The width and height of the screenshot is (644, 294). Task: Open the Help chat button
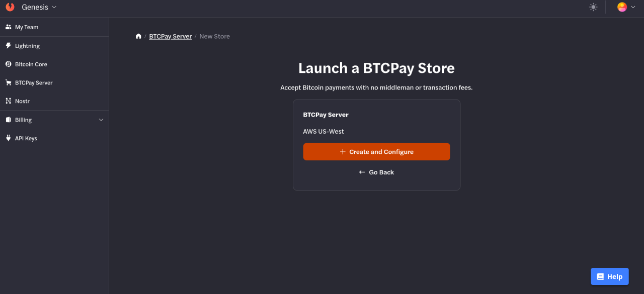click(610, 276)
